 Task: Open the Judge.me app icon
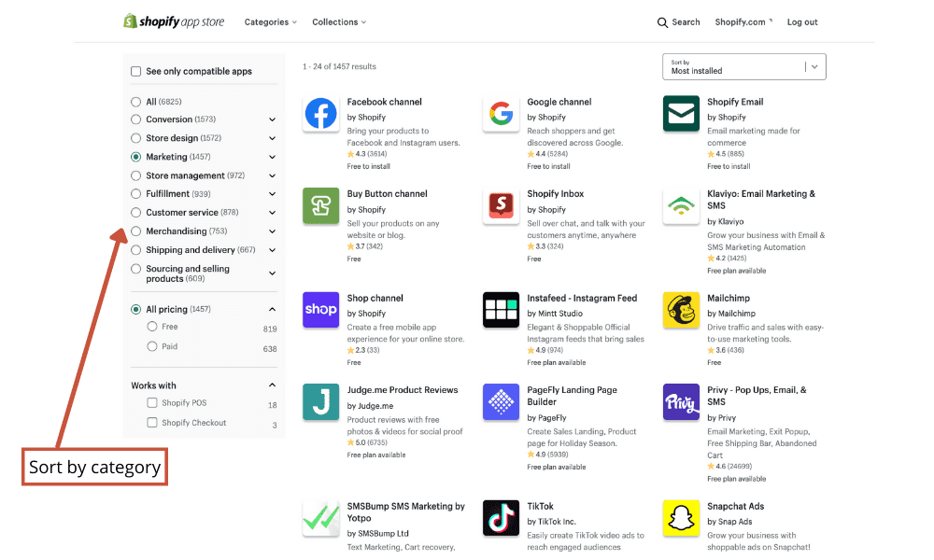tap(320, 402)
